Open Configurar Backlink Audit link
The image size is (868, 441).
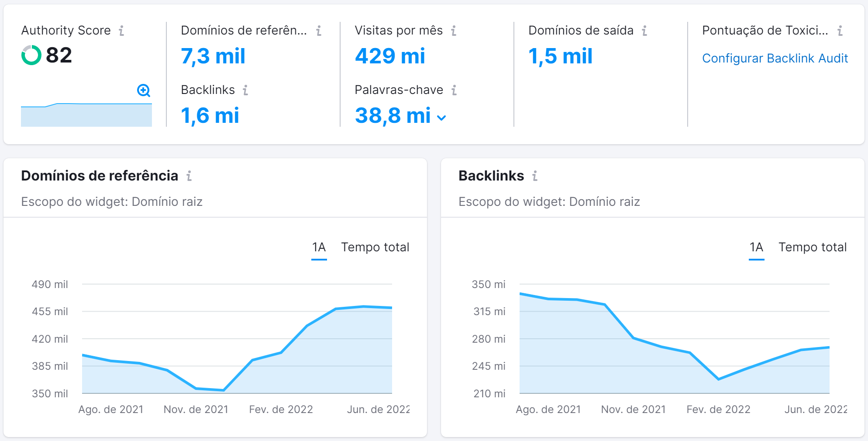pyautogui.click(x=775, y=58)
